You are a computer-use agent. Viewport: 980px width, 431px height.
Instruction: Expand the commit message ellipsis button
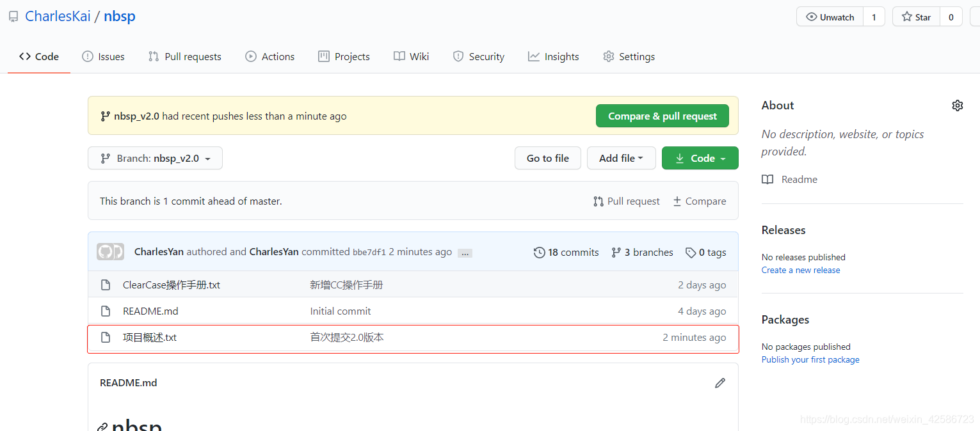[x=465, y=253]
